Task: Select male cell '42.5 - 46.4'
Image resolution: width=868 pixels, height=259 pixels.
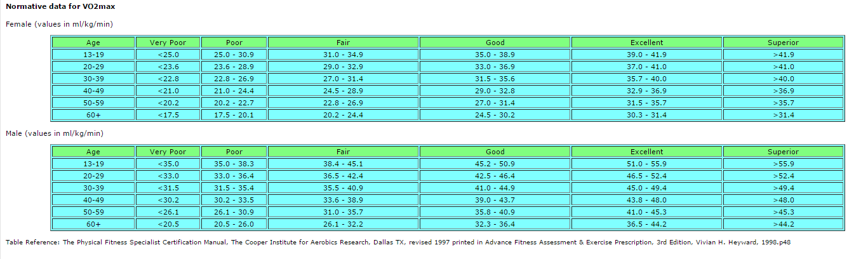Action: point(495,176)
